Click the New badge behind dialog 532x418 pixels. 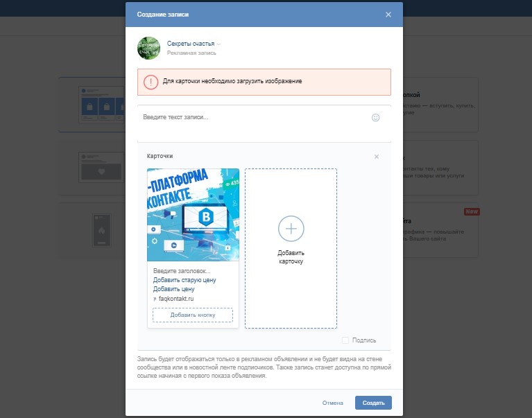(472, 211)
